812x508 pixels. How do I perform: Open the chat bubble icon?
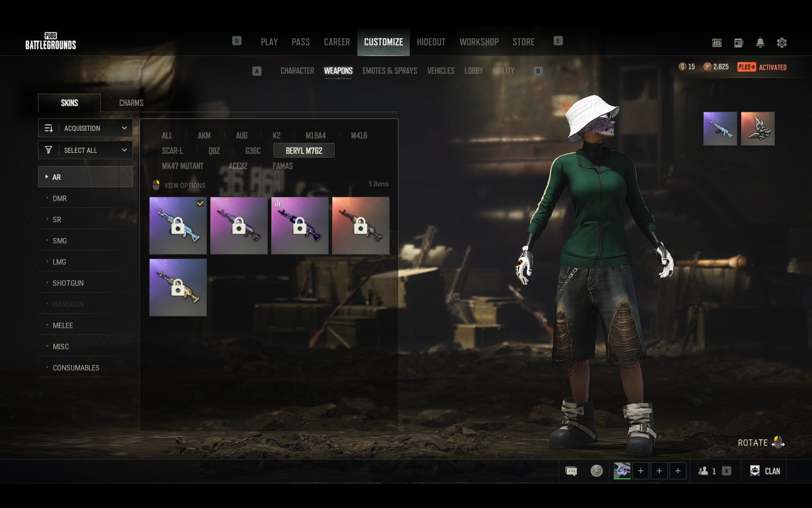571,471
